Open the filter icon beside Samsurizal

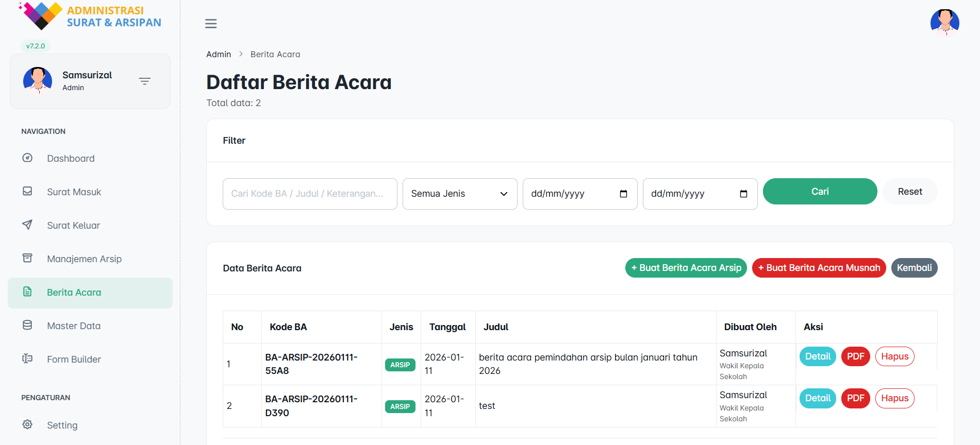(145, 81)
